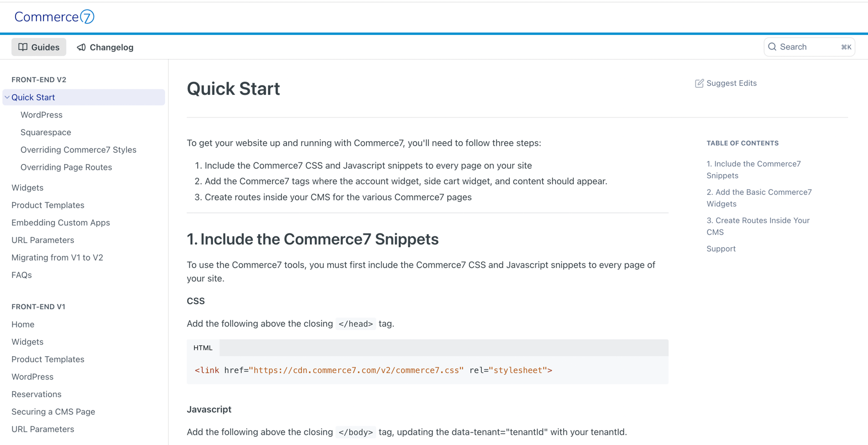Collapse the Quick Start chevron
This screenshot has width=868, height=445.
click(x=7, y=97)
